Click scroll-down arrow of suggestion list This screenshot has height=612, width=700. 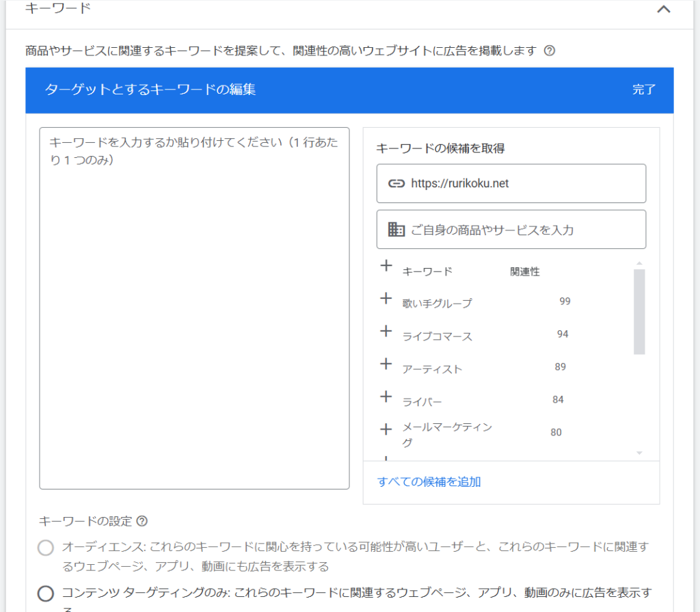[639, 453]
